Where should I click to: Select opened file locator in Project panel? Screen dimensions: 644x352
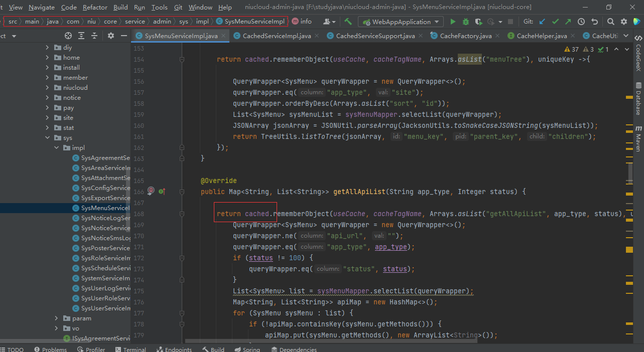coord(68,36)
